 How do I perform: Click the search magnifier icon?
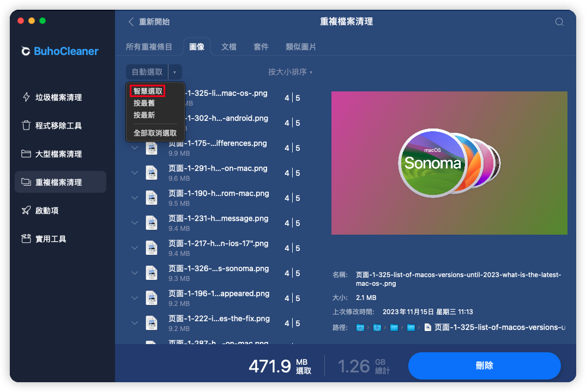coord(559,22)
